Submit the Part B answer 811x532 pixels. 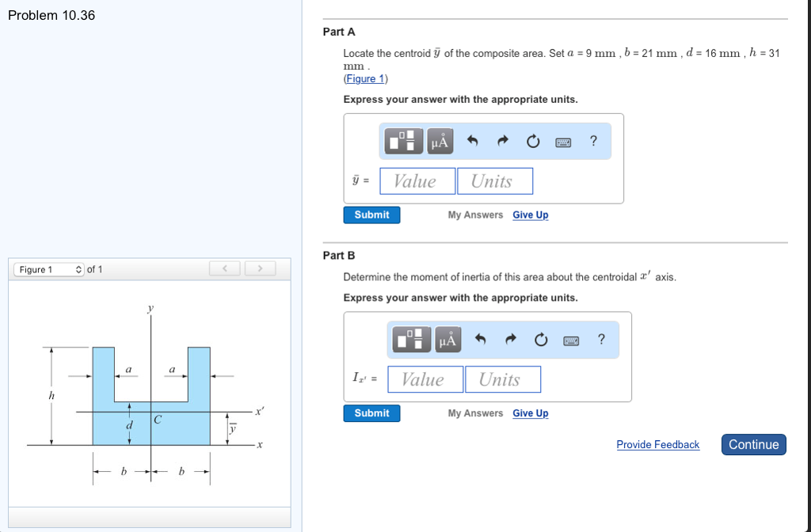click(x=371, y=412)
